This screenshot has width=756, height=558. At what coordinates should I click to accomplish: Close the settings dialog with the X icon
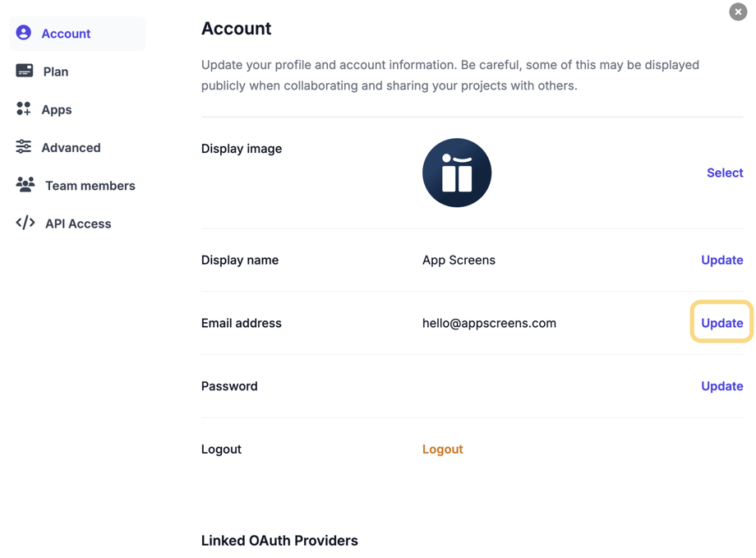[x=737, y=12]
